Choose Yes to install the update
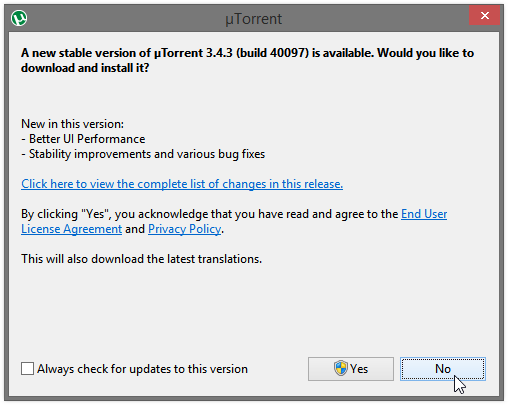509x405 pixels. [x=351, y=369]
